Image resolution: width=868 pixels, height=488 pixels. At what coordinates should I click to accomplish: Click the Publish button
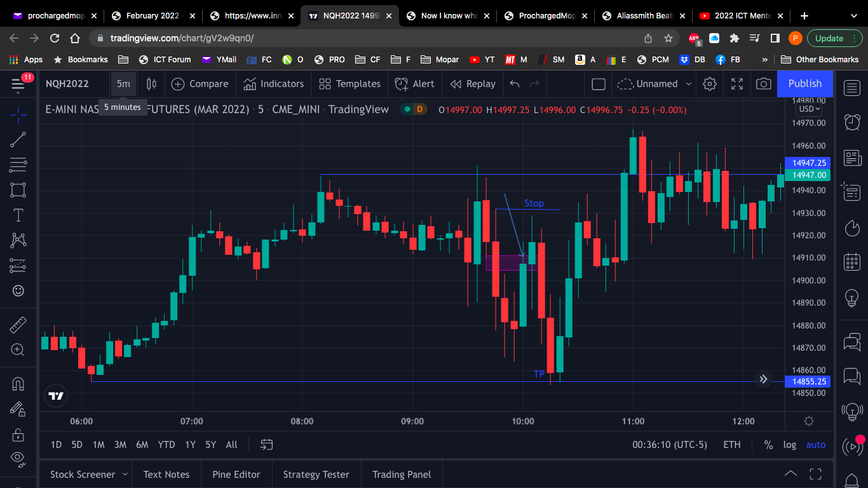(x=805, y=84)
